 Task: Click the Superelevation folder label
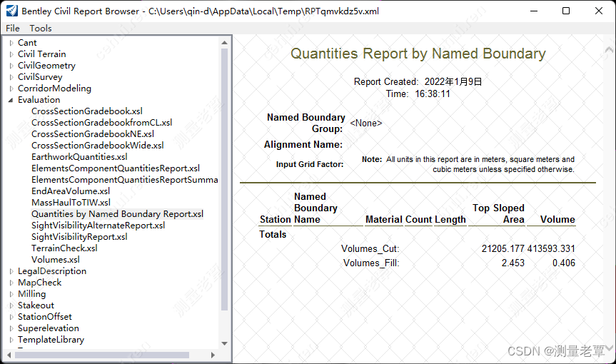[49, 328]
